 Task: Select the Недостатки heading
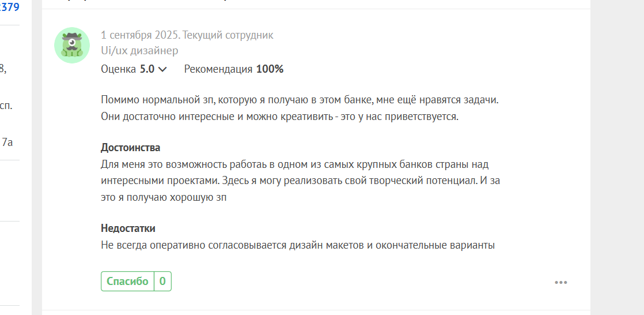[x=128, y=228]
